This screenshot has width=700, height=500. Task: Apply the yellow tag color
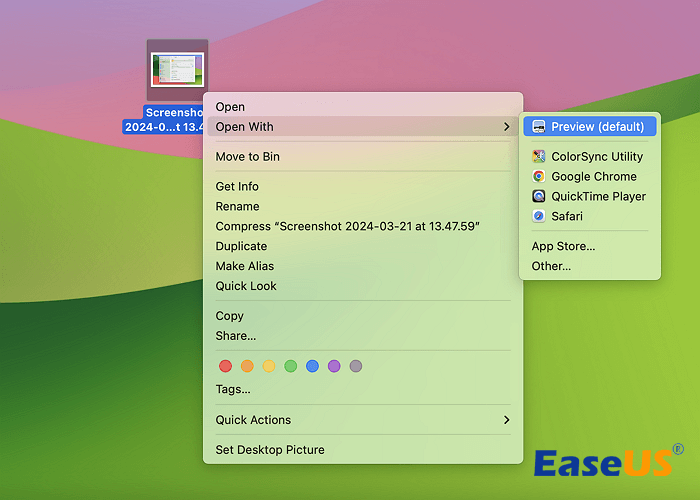point(269,366)
